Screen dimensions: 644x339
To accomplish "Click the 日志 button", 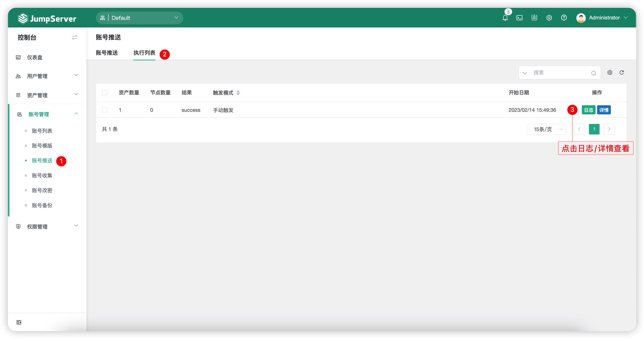I will [589, 110].
